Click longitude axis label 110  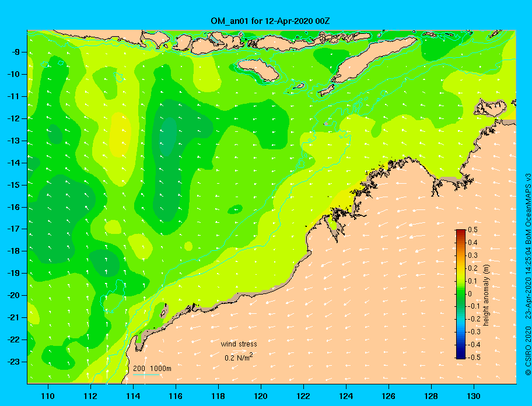coord(48,396)
